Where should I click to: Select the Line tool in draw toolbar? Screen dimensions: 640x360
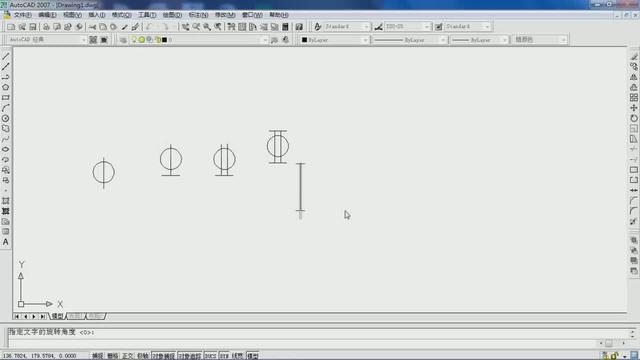pyautogui.click(x=6, y=56)
